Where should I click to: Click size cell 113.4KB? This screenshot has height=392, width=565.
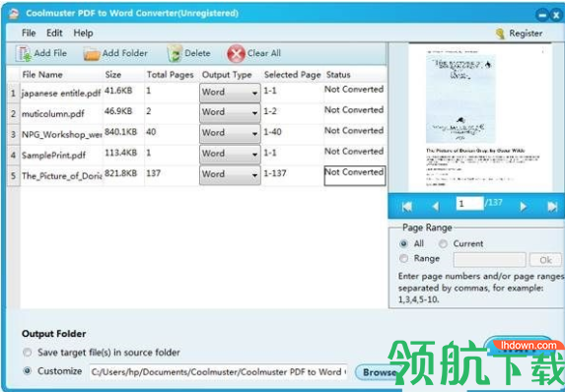coord(120,153)
